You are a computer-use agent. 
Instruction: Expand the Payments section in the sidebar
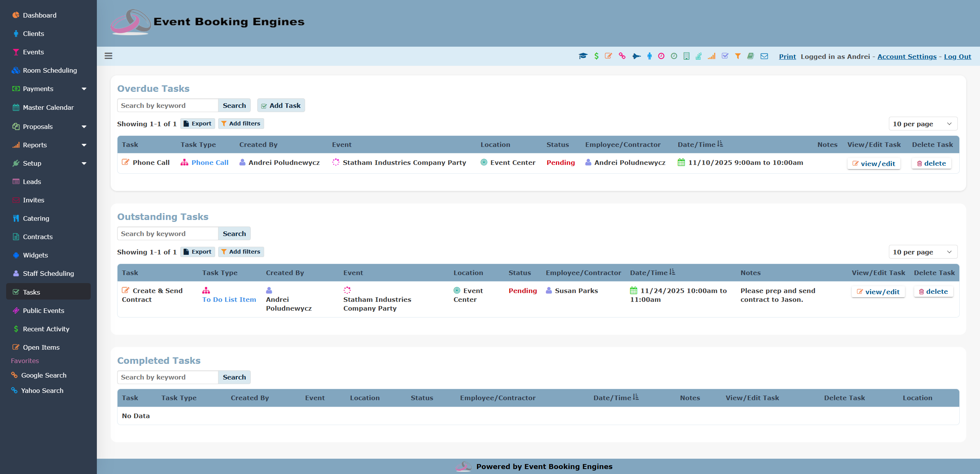(x=84, y=88)
